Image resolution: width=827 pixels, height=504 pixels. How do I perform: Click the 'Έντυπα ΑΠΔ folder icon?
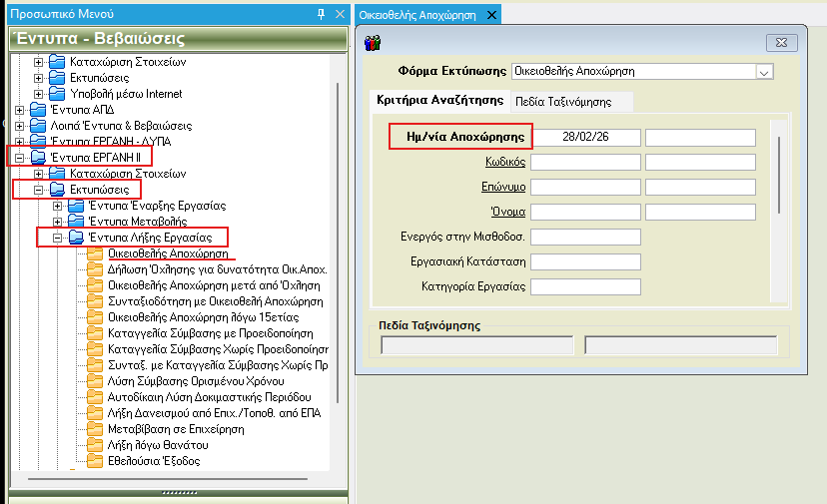click(38, 110)
